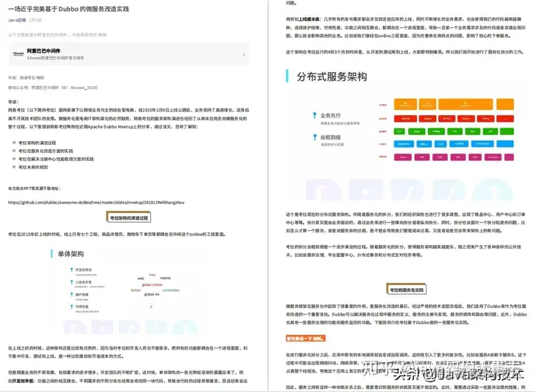535x392 pixels.
Task: Click the 分布式服务架构 slide heading
Action: 331,76
